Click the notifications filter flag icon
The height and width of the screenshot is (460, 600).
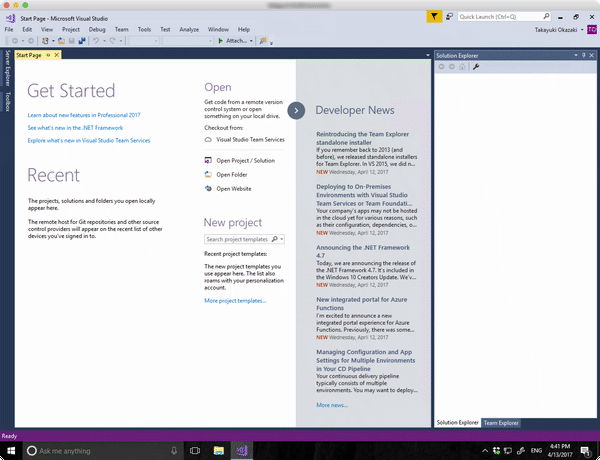point(433,17)
